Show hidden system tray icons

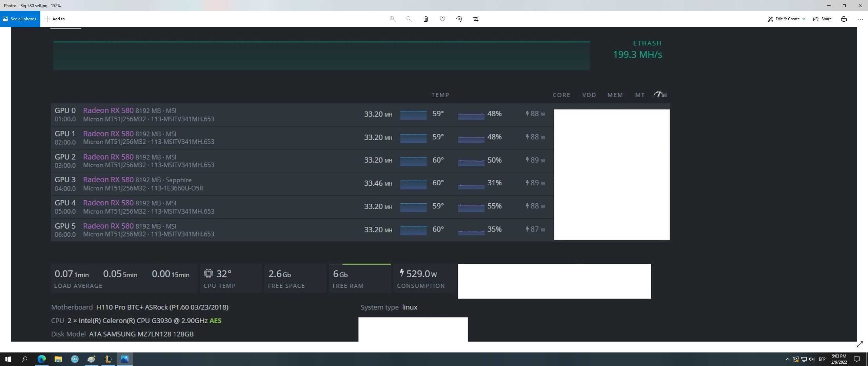(x=787, y=359)
